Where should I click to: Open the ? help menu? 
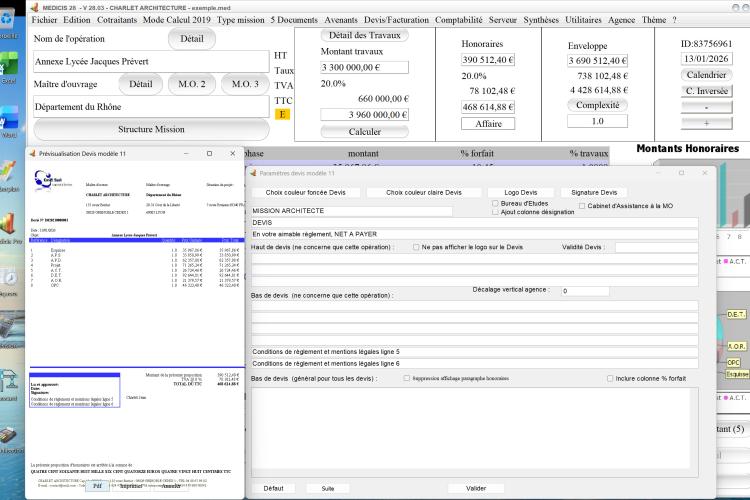tap(674, 20)
